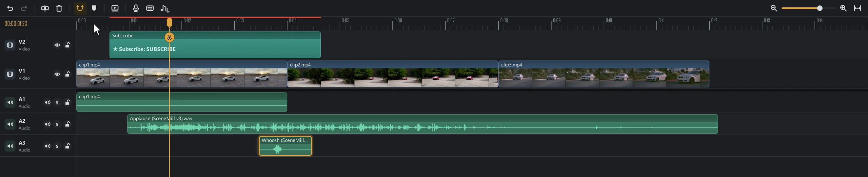Screen dimensions: 868x177
Task: Mute the A2 audio track
Action: click(x=47, y=124)
